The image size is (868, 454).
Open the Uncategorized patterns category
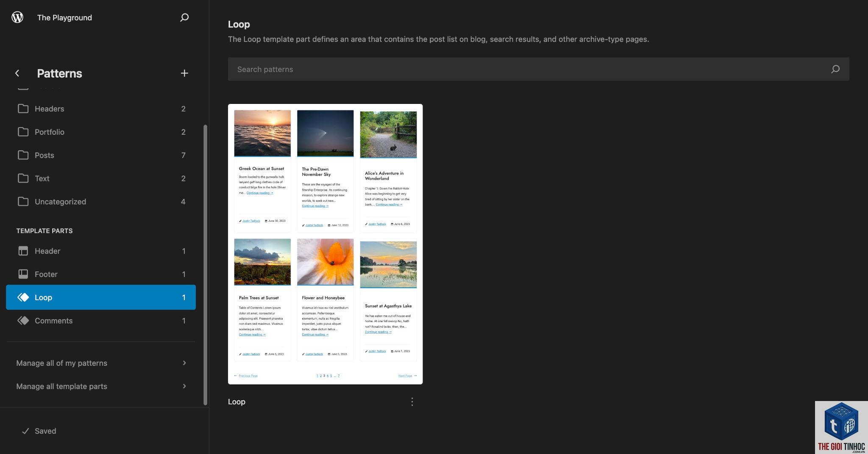point(101,202)
